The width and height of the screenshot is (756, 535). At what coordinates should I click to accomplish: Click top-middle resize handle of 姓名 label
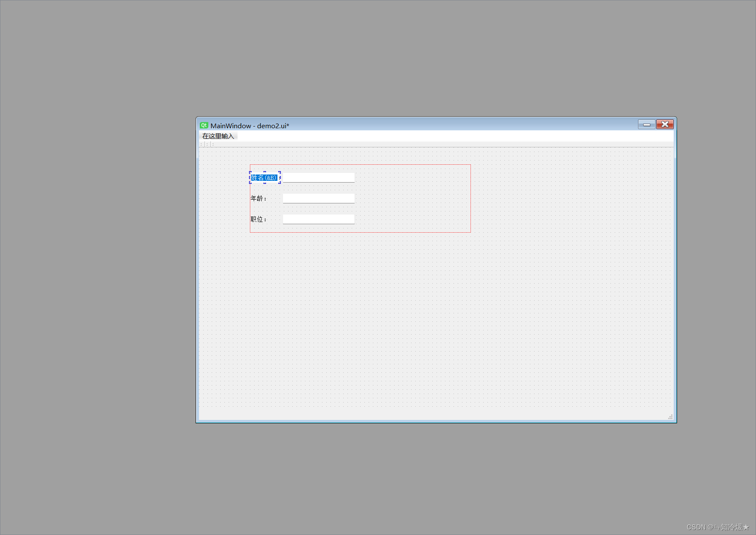point(265,172)
